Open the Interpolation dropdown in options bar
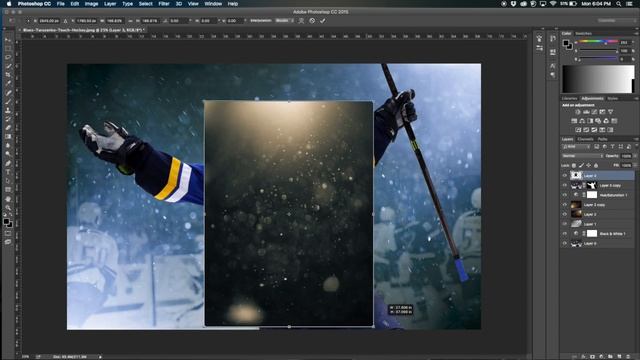Image resolution: width=640 pixels, height=360 pixels. click(x=284, y=20)
